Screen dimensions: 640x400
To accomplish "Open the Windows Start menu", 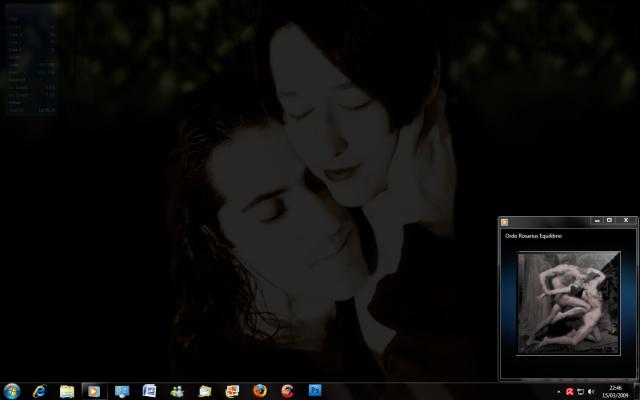I will point(12,391).
